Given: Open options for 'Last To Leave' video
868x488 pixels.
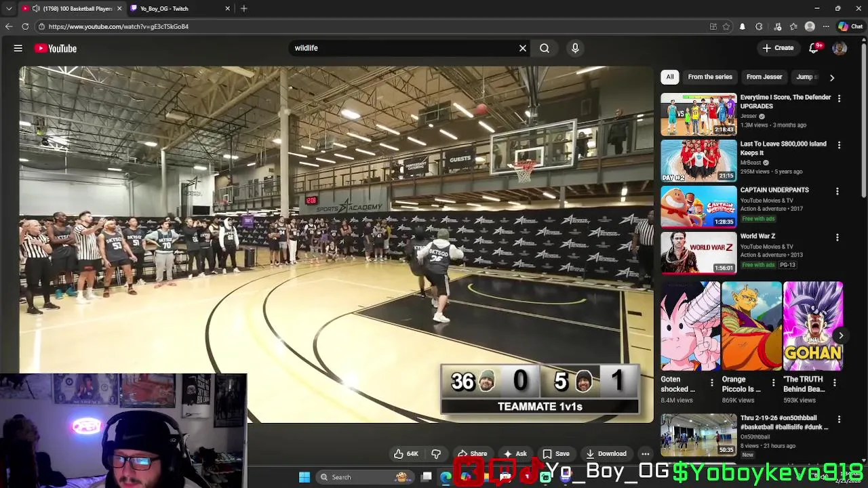Looking at the screenshot, I should point(839,145).
